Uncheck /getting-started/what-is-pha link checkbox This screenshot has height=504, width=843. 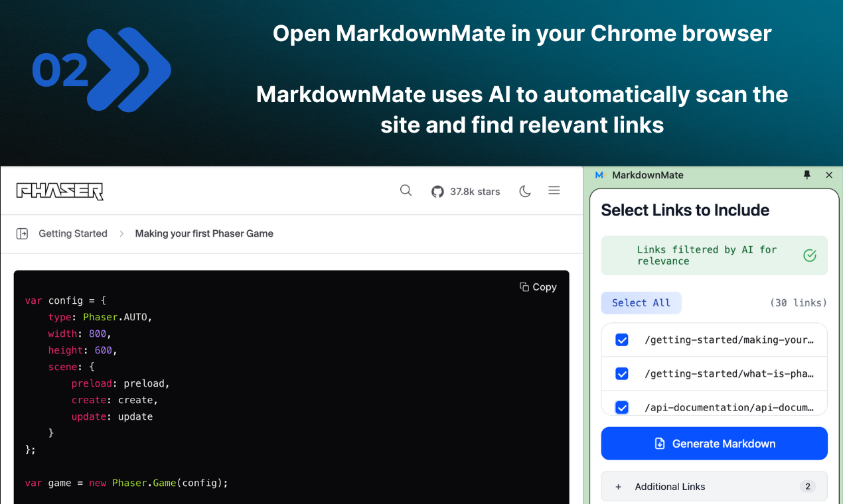tap(622, 374)
